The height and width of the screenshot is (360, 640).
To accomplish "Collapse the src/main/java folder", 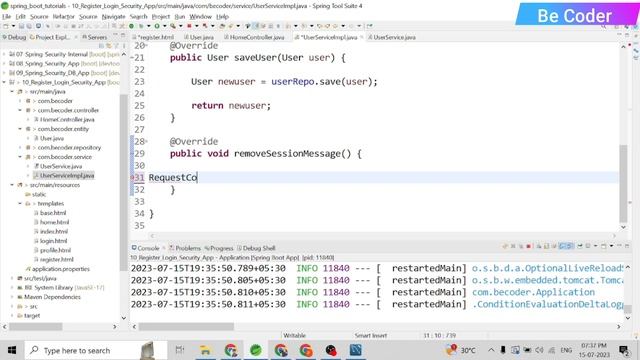I will [12, 92].
